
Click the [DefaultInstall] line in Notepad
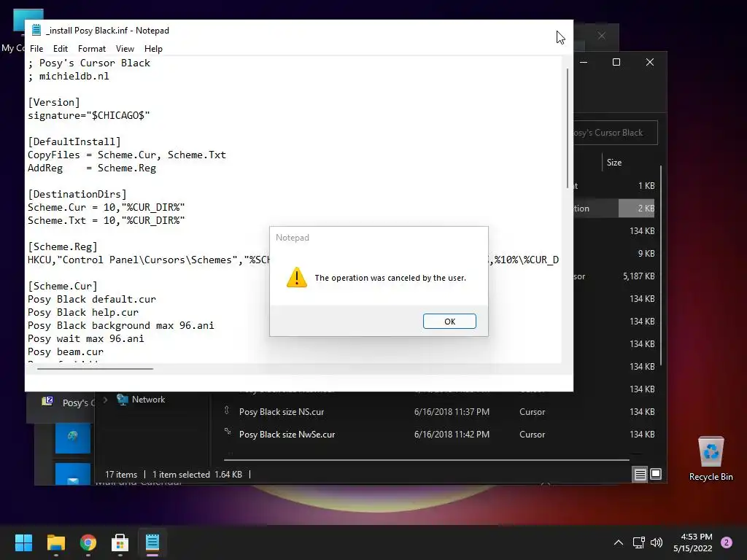pyautogui.click(x=74, y=142)
